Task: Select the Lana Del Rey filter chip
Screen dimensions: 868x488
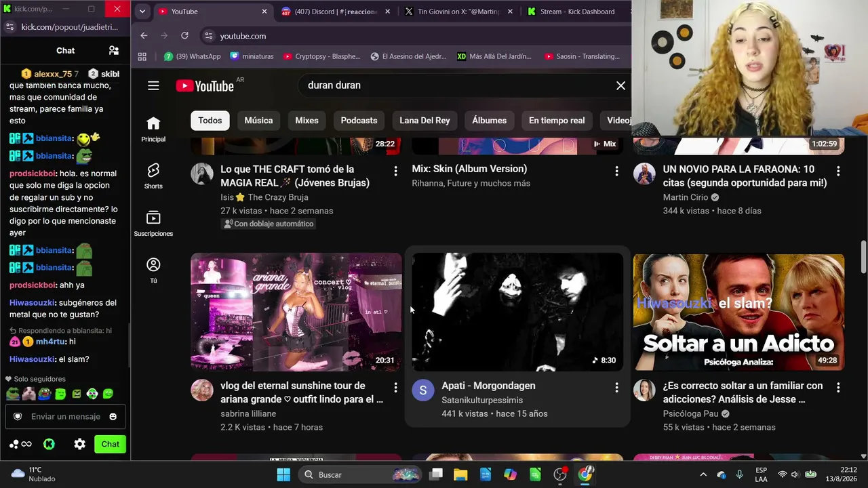Action: 425,121
